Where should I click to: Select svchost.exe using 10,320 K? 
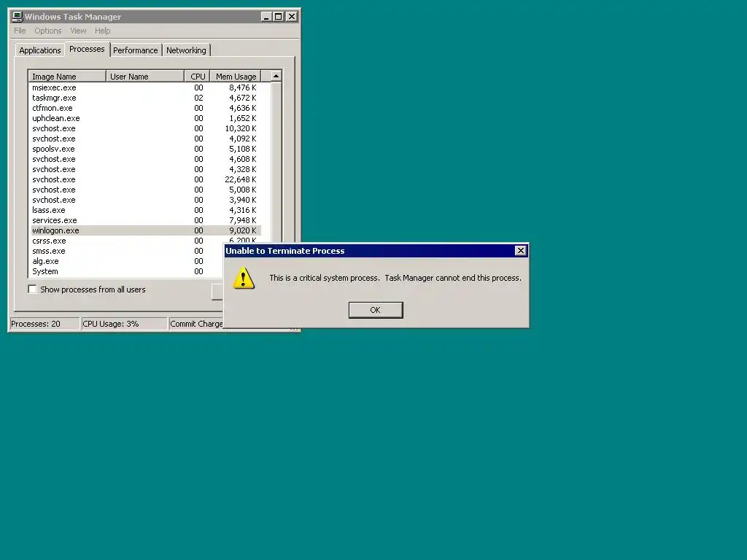point(145,128)
